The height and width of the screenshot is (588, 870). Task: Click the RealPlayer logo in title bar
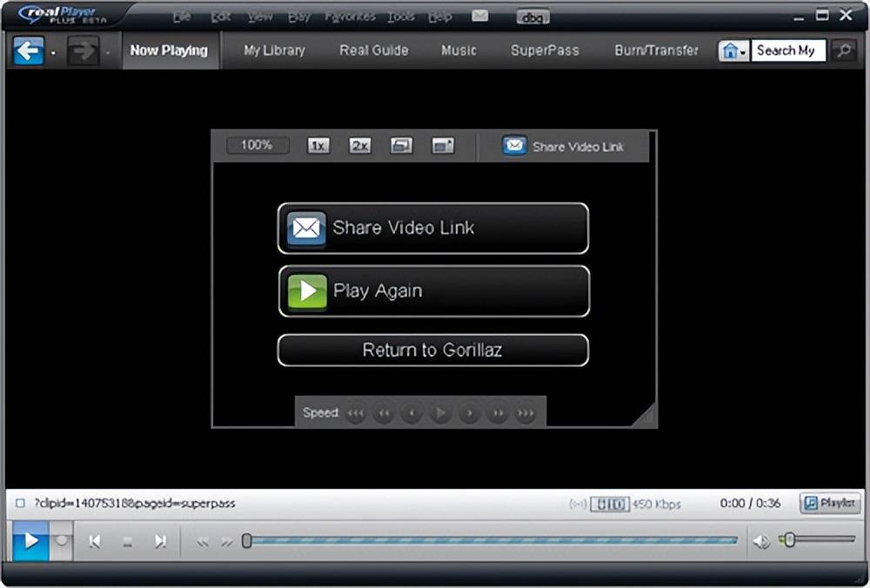coord(62,16)
